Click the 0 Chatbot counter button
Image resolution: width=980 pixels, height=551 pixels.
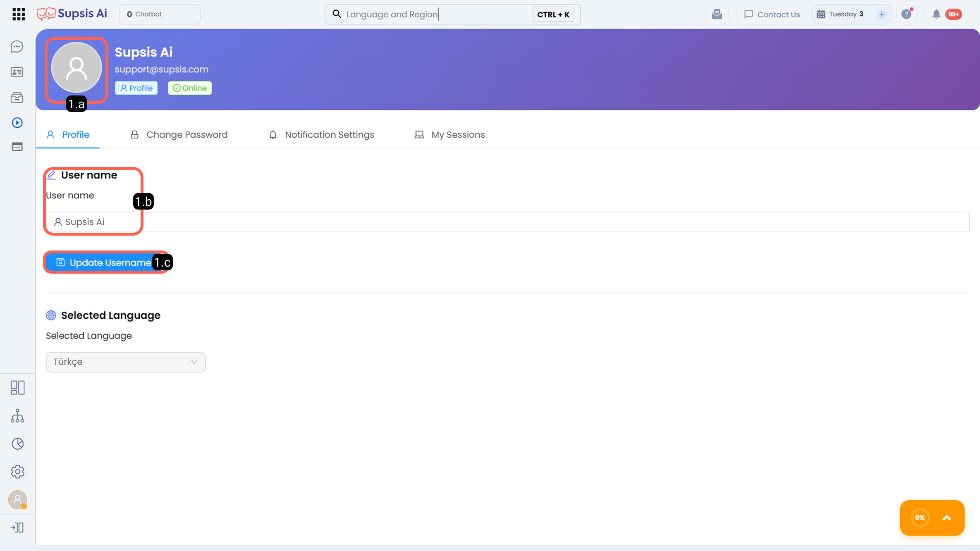(160, 14)
